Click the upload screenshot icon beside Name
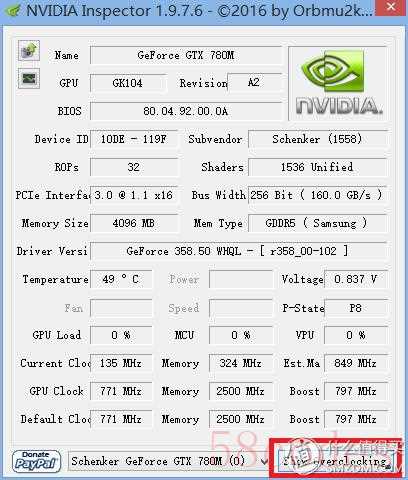This screenshot has height=480, width=408. click(x=29, y=50)
